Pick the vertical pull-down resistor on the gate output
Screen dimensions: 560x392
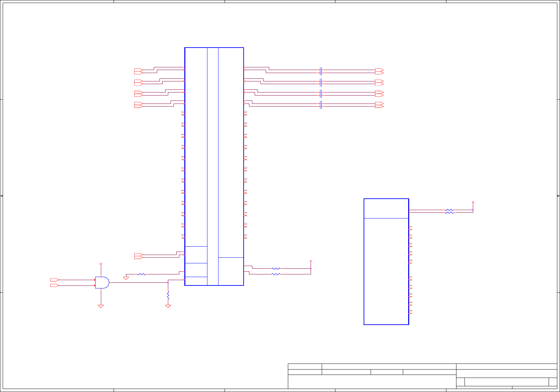tap(168, 295)
